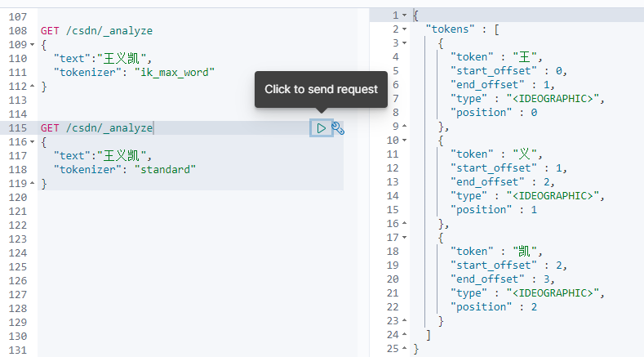Collapse first token object at line 3
Viewport: 644px width, 357px height.
404,43
